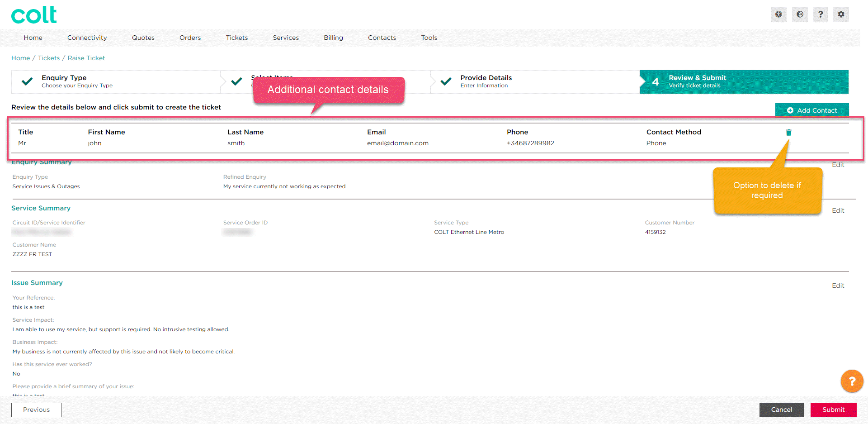Viewport: 868px width, 424px height.
Task: Click the help question mark icon
Action: [821, 14]
